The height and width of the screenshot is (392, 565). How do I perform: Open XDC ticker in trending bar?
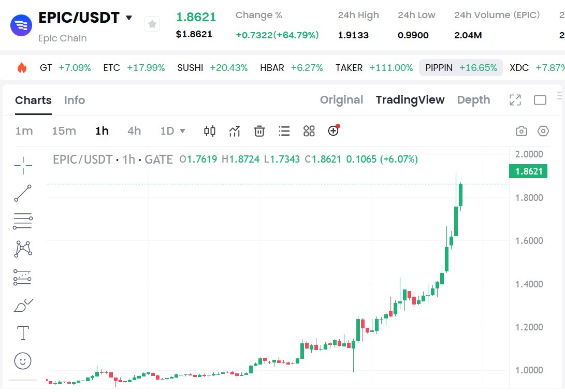point(537,68)
